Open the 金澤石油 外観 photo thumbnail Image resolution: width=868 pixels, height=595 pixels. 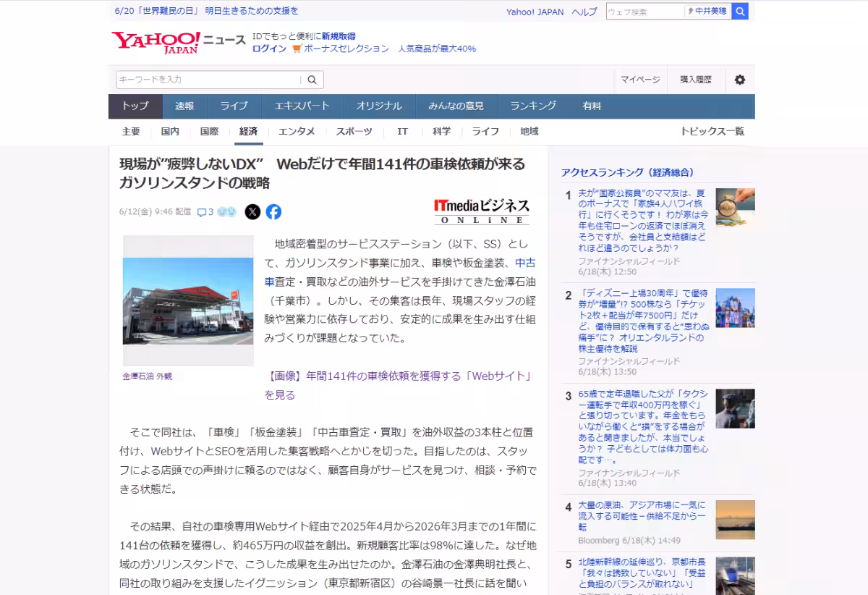[x=188, y=300]
